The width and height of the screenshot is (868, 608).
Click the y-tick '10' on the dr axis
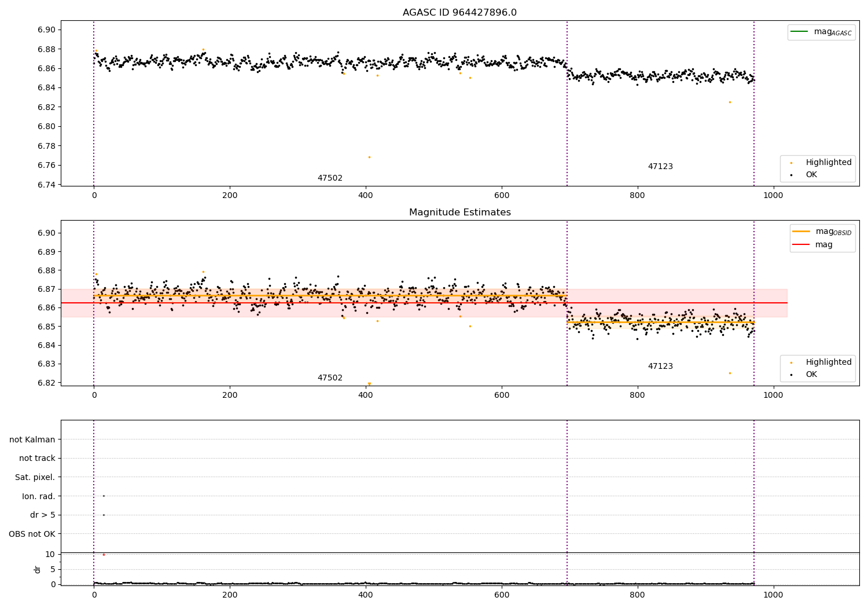[x=50, y=554]
